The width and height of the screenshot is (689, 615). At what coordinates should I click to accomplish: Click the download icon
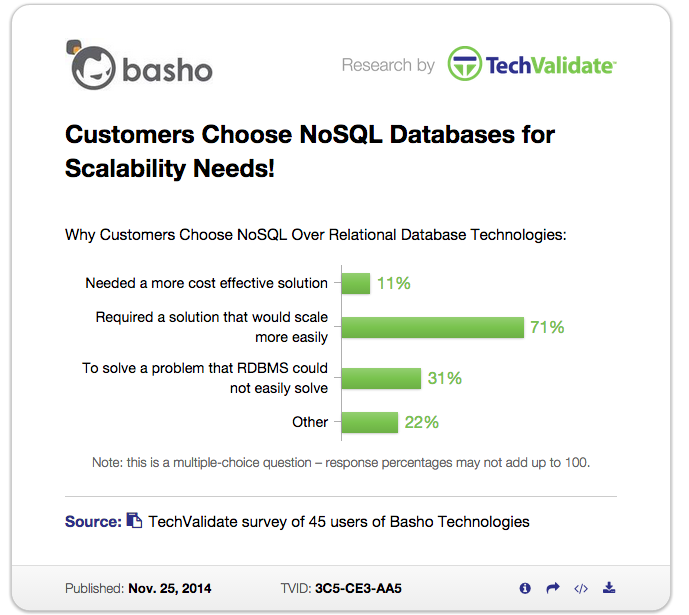pyautogui.click(x=609, y=588)
